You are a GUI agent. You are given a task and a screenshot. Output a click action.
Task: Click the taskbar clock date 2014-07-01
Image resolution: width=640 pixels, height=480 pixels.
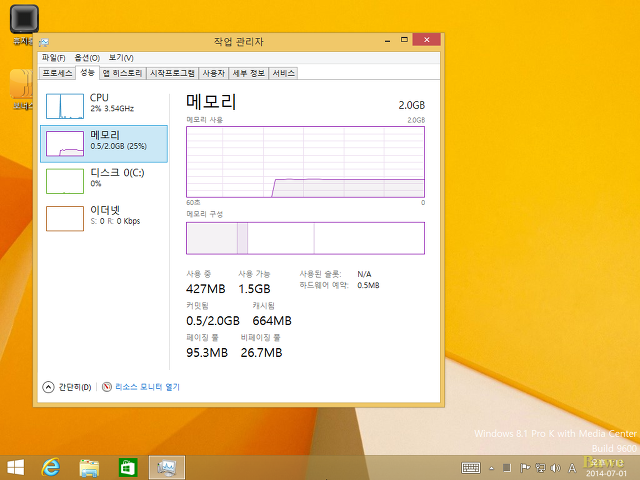click(x=607, y=473)
